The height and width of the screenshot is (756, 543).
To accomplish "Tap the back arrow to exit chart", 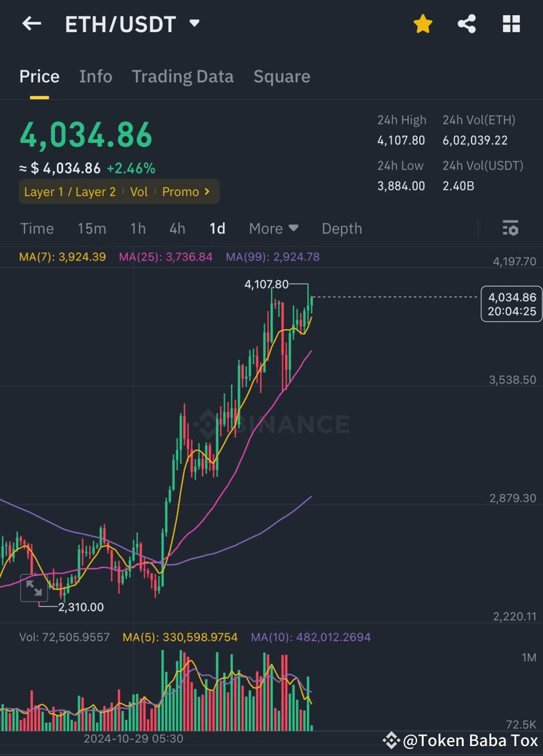I will click(x=31, y=24).
